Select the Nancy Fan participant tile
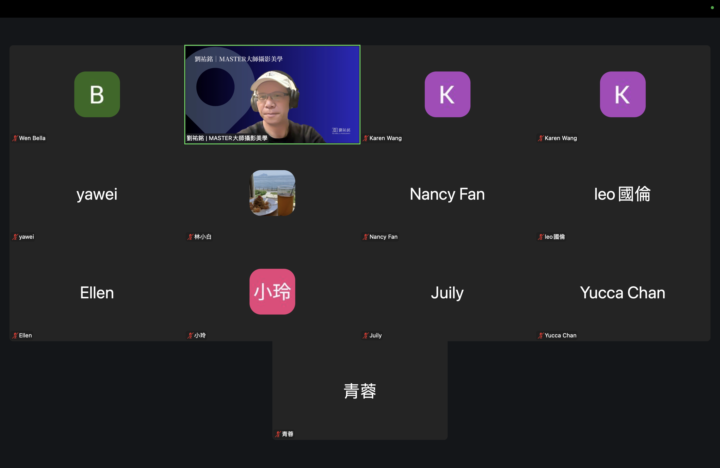The width and height of the screenshot is (720, 468). coord(447,193)
